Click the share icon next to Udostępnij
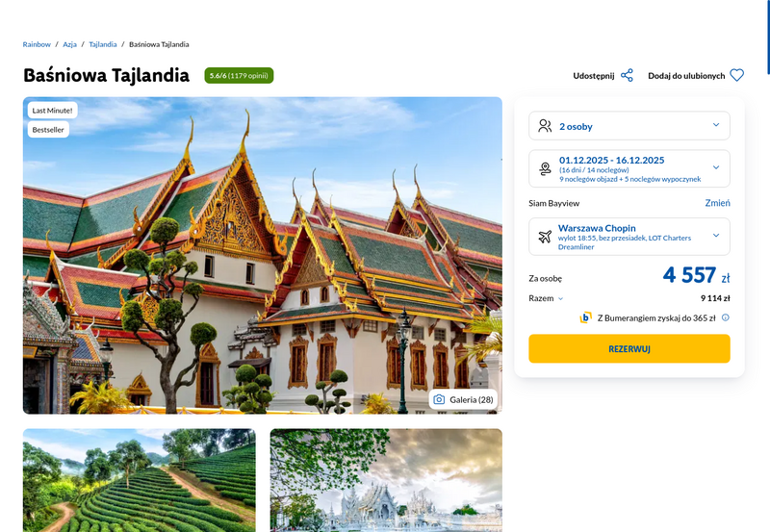Screen dimensions: 770x532 coord(627,76)
